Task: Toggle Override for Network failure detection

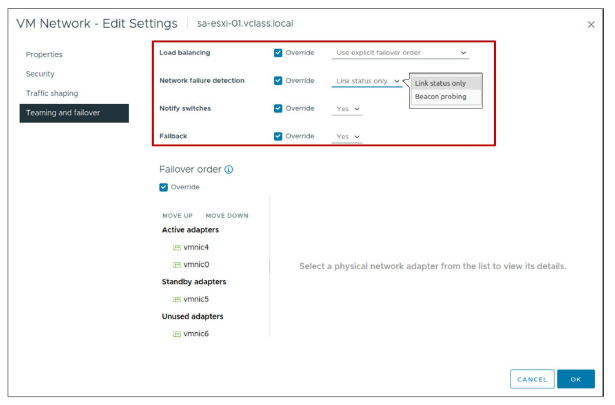Action: click(278, 80)
